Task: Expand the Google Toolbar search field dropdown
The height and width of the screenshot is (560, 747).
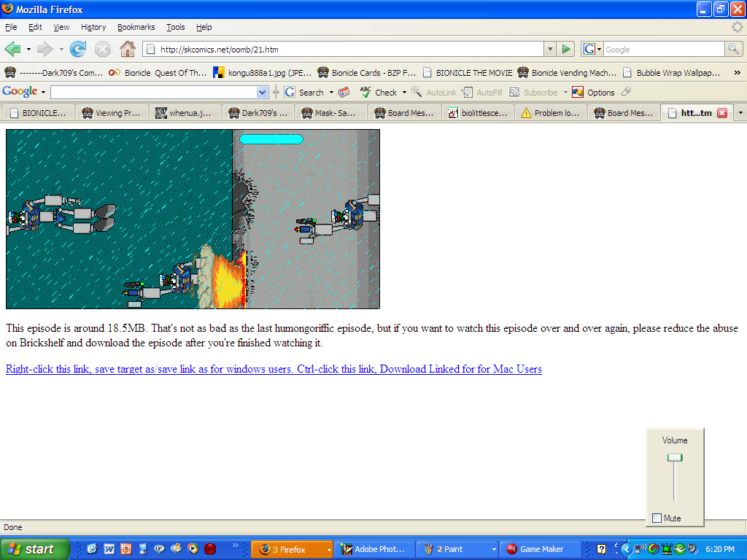Action: click(262, 93)
